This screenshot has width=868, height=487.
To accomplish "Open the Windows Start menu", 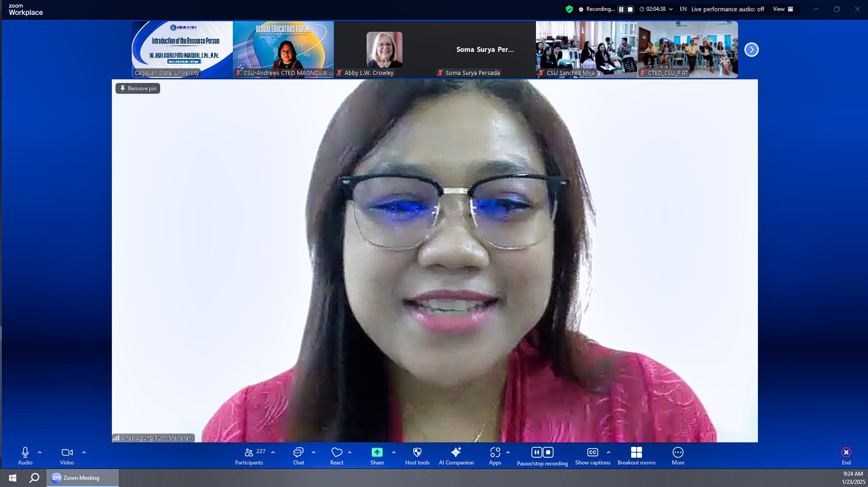I will tap(13, 478).
